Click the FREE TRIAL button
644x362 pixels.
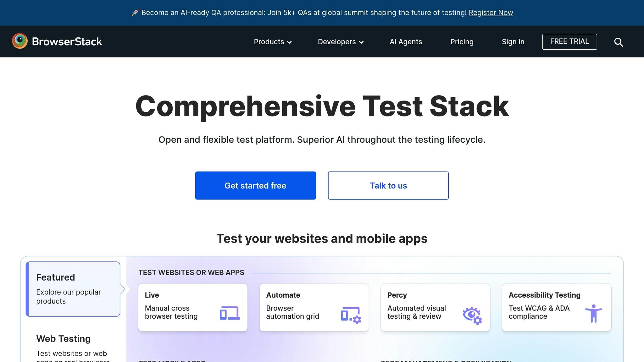click(x=569, y=41)
